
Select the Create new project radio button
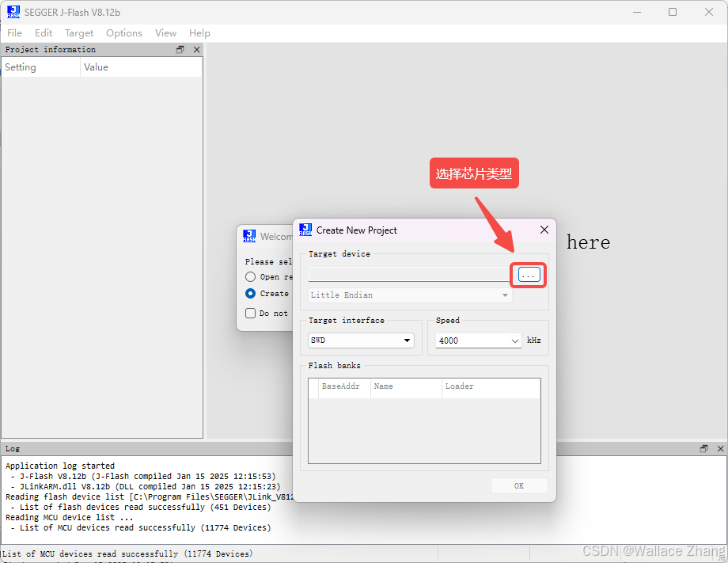[250, 294]
